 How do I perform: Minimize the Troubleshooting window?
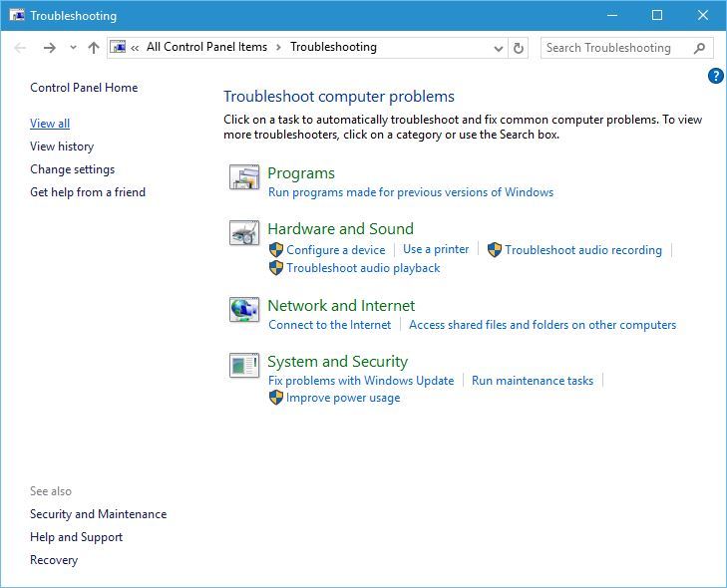pos(612,15)
